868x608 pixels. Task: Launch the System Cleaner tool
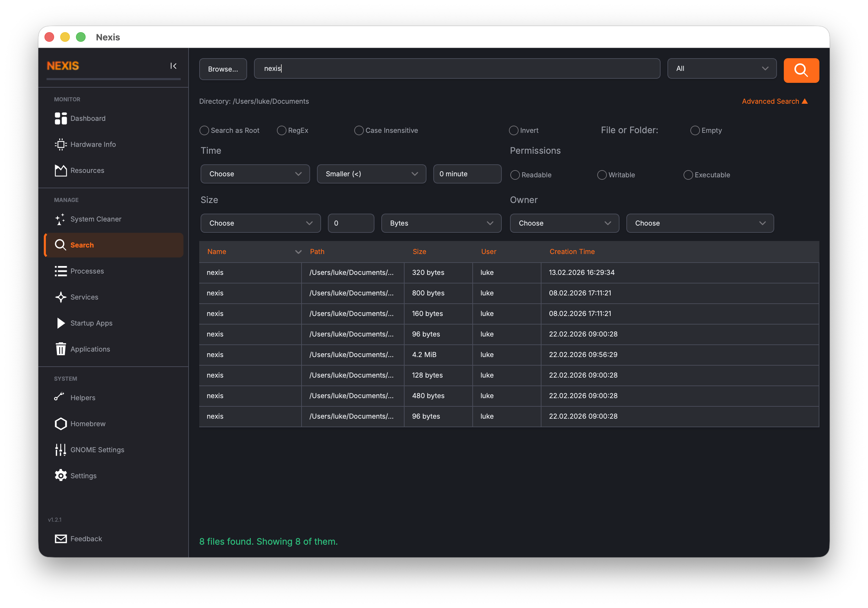tap(95, 219)
